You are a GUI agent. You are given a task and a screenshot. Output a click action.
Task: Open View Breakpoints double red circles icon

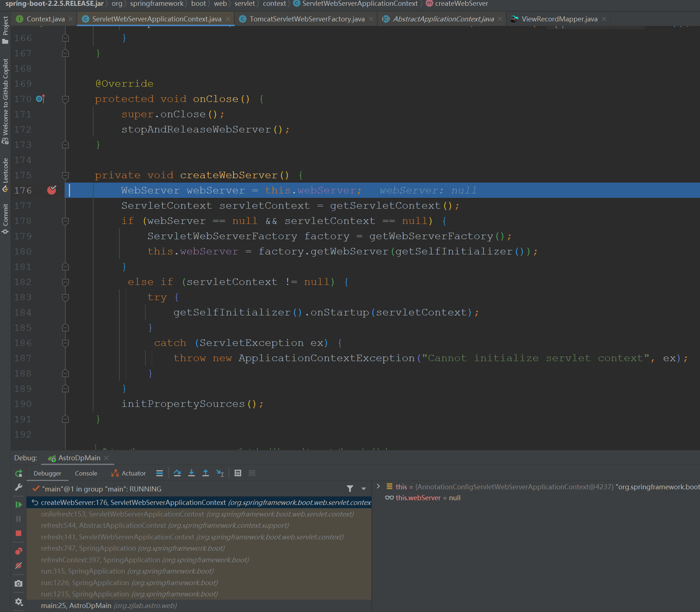click(x=18, y=551)
